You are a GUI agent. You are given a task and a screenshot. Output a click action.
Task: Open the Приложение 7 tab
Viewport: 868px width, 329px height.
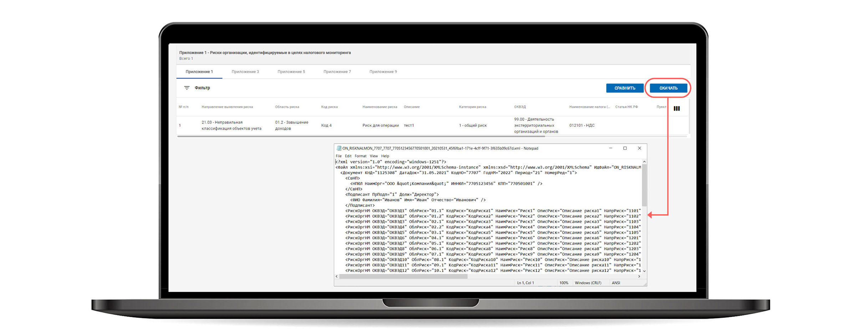[x=337, y=72]
